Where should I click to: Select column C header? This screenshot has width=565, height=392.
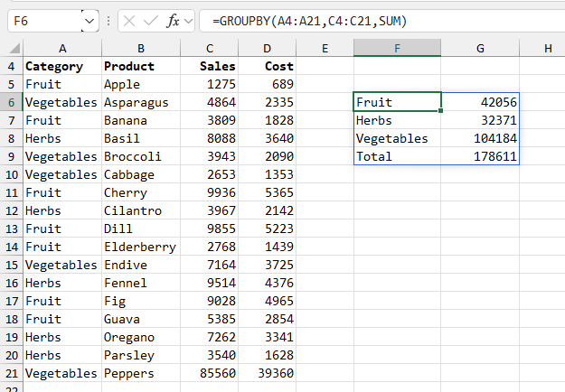(210, 48)
